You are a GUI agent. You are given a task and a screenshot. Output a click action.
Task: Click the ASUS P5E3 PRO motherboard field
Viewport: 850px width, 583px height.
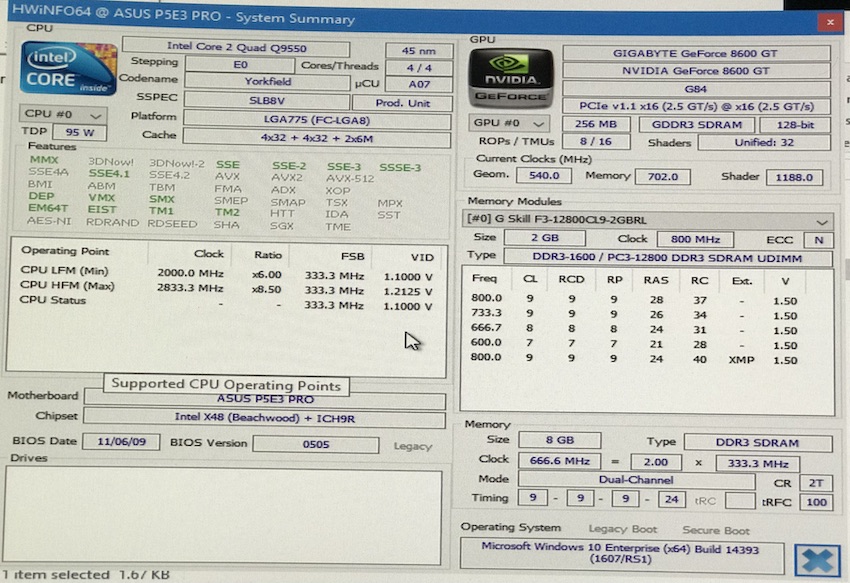[265, 400]
